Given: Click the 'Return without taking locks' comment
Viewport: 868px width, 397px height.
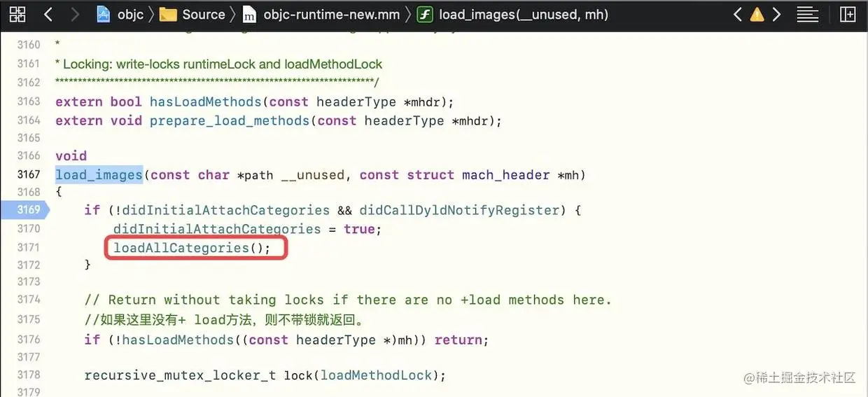Looking at the screenshot, I should 348,300.
